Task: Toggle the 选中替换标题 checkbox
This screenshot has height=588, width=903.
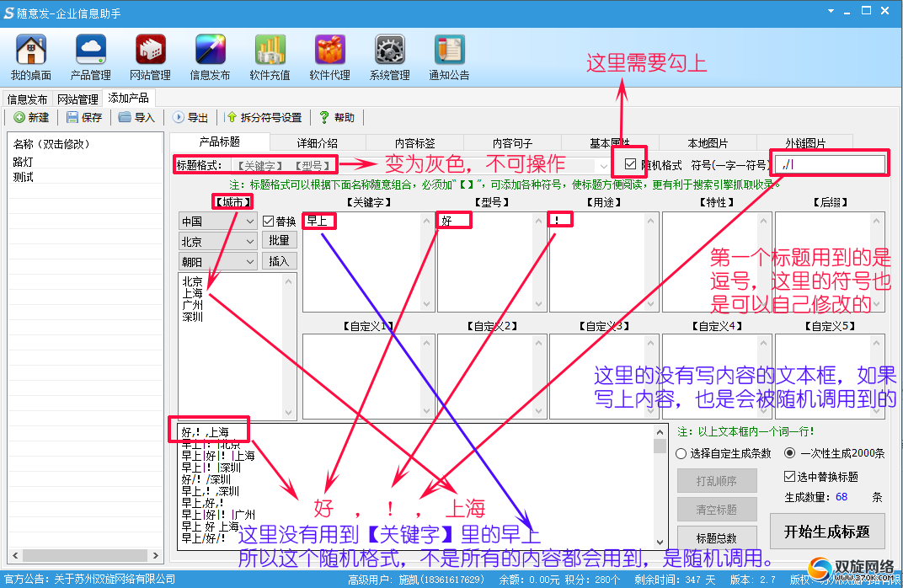Action: pos(789,476)
